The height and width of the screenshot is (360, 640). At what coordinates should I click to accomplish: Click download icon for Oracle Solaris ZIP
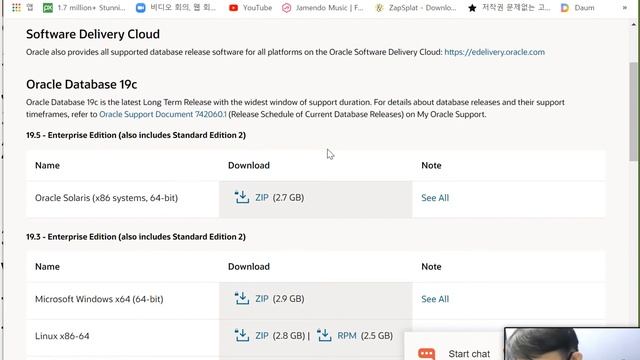pos(242,197)
